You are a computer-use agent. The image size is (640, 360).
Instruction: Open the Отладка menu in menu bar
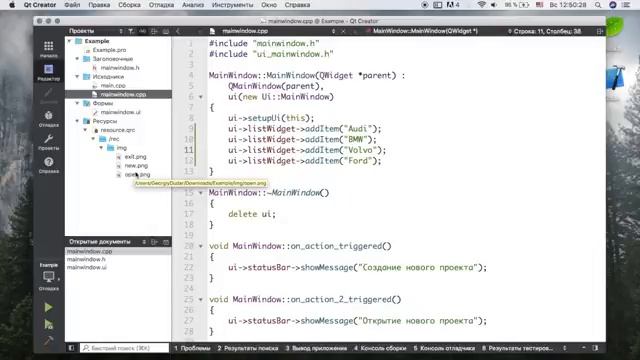(x=161, y=5)
